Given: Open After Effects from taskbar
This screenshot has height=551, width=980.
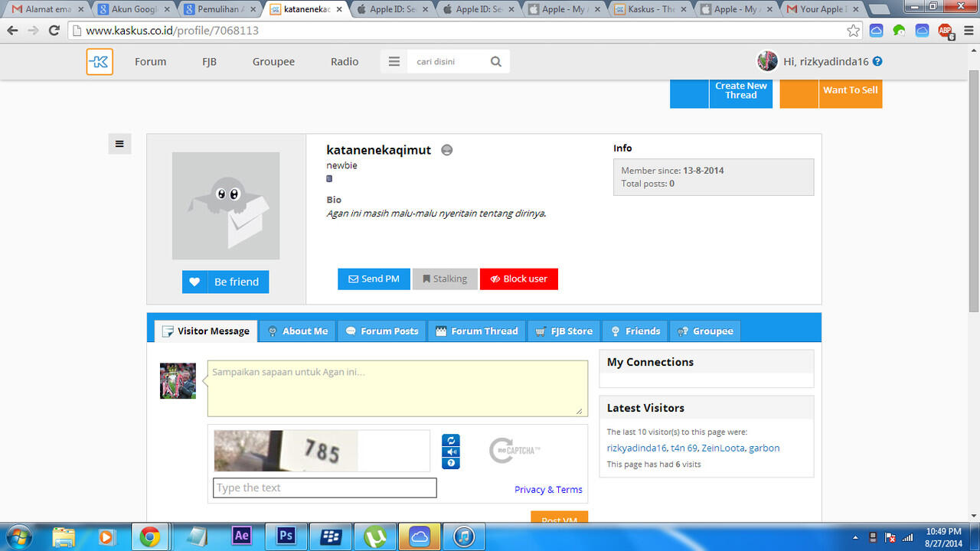Looking at the screenshot, I should click(x=242, y=536).
